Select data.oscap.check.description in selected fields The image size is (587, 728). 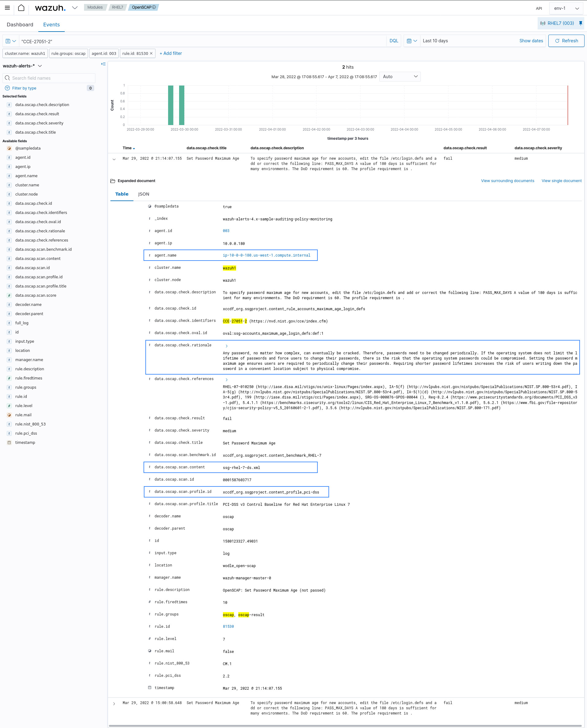42,105
